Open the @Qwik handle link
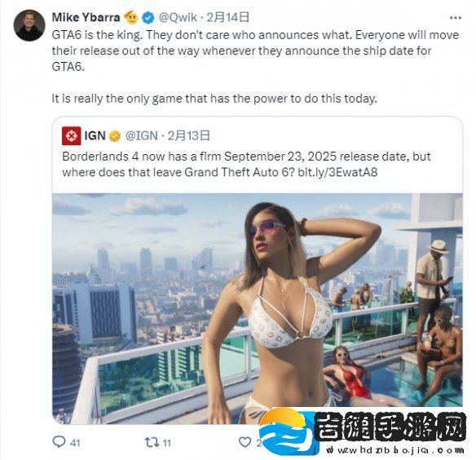 tap(178, 18)
